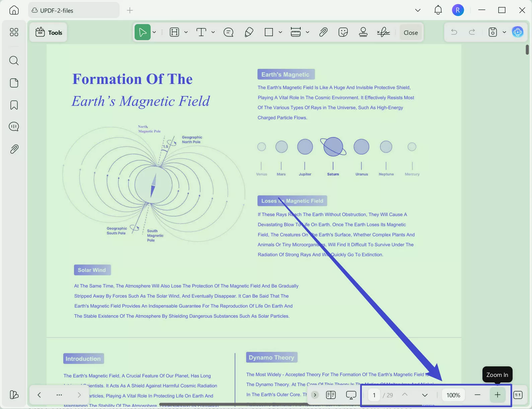
Task: Click the Zoom In plus button
Action: (498, 395)
